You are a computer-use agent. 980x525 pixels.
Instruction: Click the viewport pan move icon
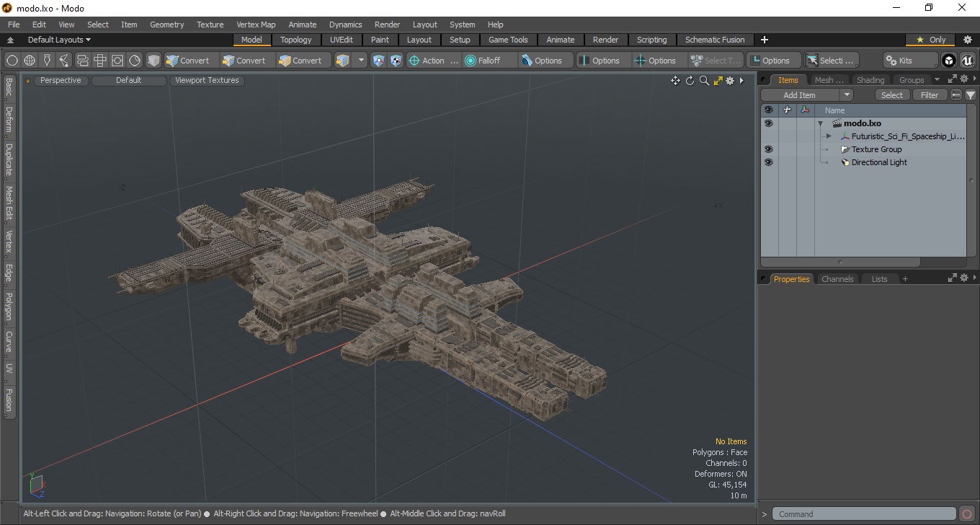pyautogui.click(x=675, y=81)
